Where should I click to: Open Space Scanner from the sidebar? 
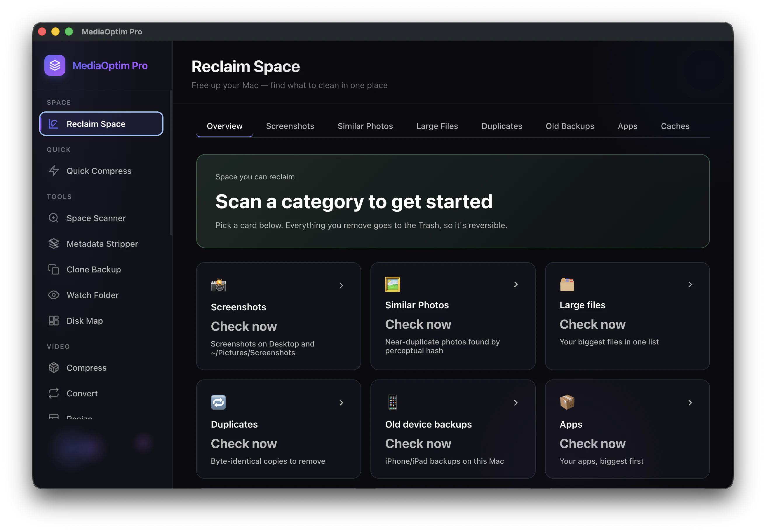point(101,218)
